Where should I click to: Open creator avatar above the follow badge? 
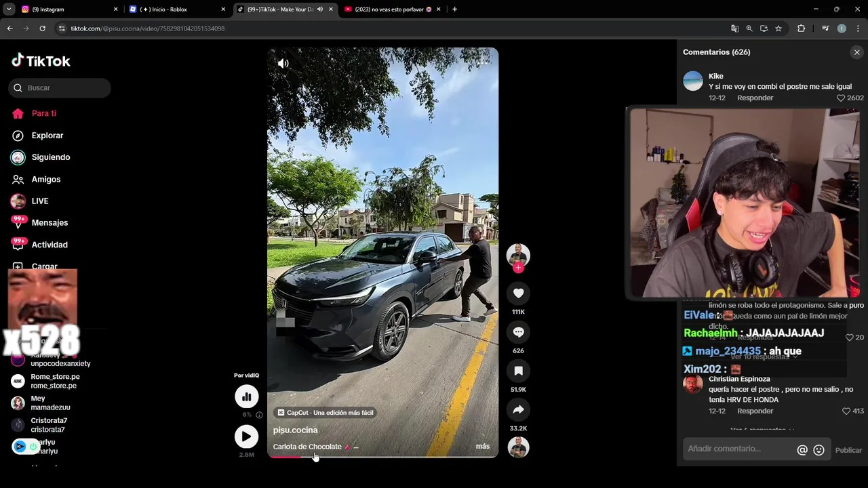coord(518,254)
